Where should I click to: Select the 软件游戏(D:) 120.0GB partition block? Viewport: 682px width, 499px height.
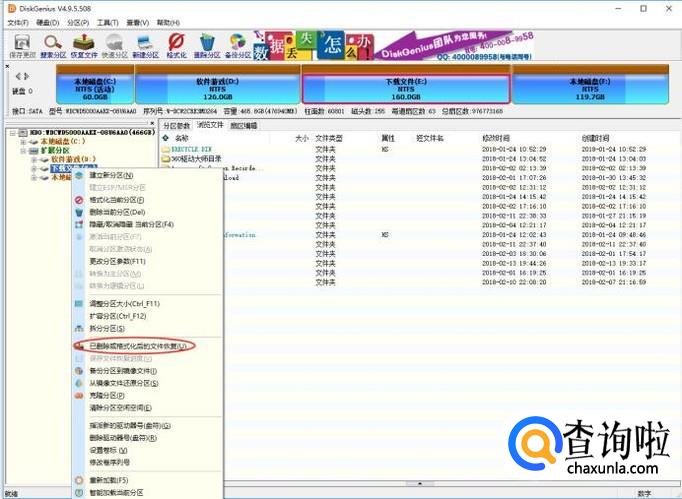point(217,84)
